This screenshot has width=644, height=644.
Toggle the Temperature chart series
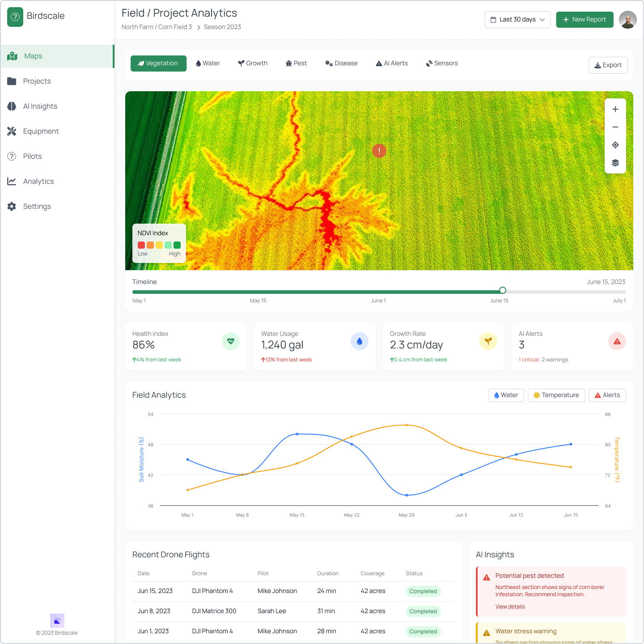[556, 395]
